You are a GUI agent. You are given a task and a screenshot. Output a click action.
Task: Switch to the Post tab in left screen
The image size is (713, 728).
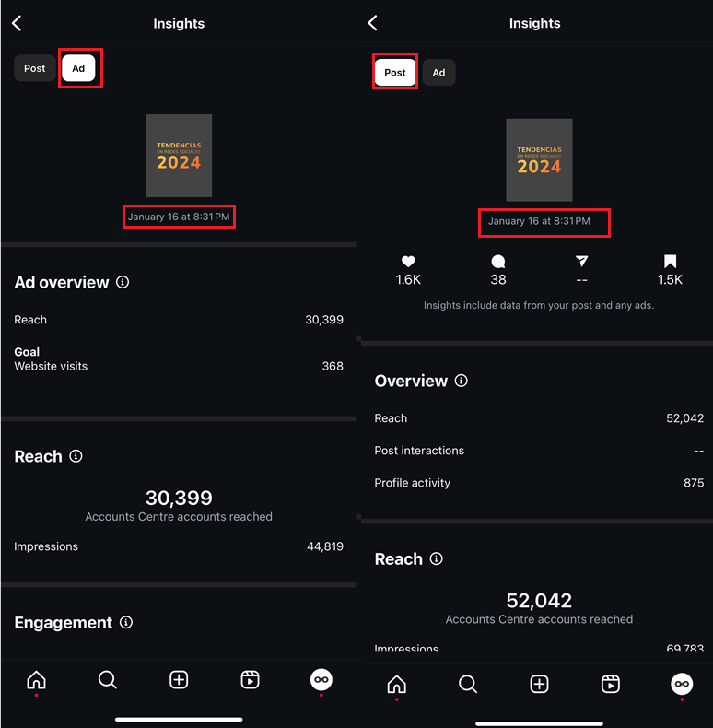(35, 68)
